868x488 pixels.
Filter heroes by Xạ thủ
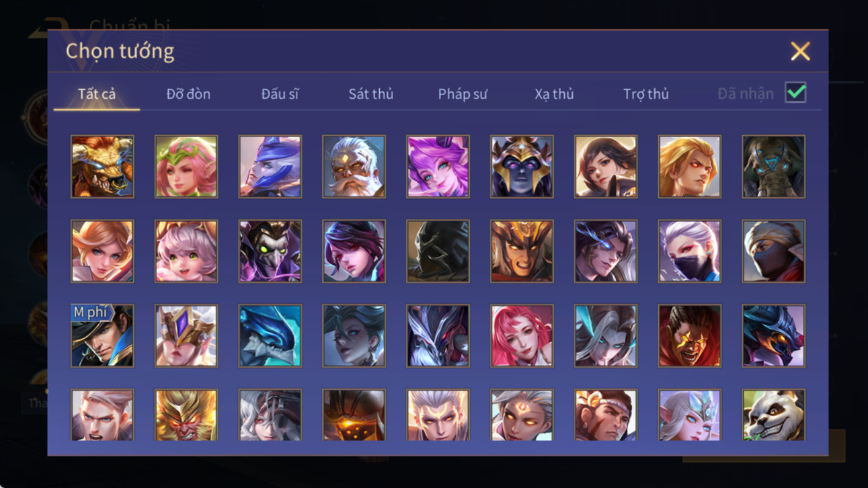[x=554, y=94]
